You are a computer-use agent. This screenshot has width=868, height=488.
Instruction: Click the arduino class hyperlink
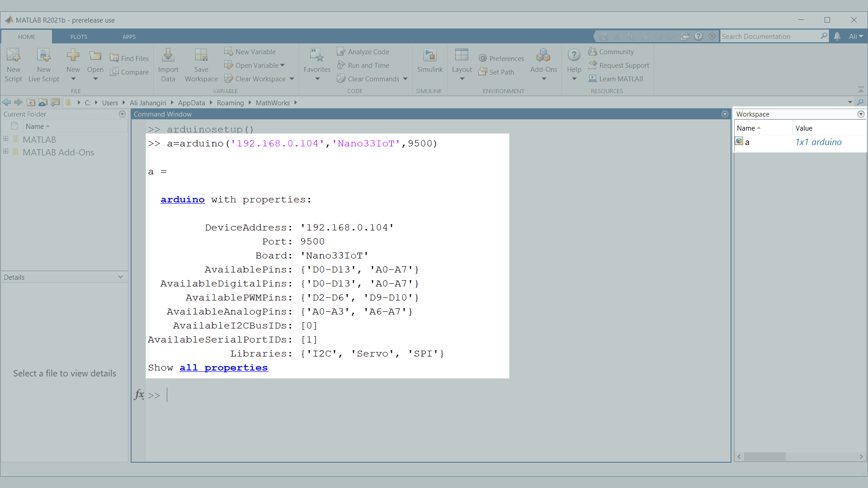183,200
